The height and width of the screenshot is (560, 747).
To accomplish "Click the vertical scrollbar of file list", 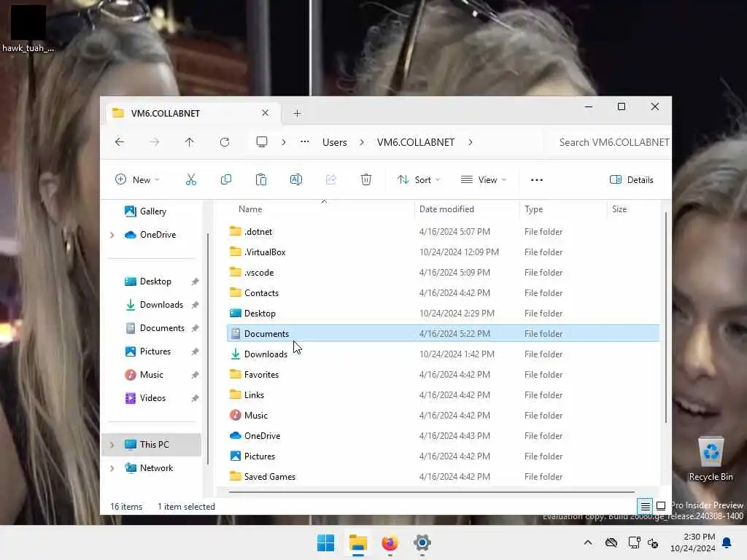I will click(x=665, y=317).
